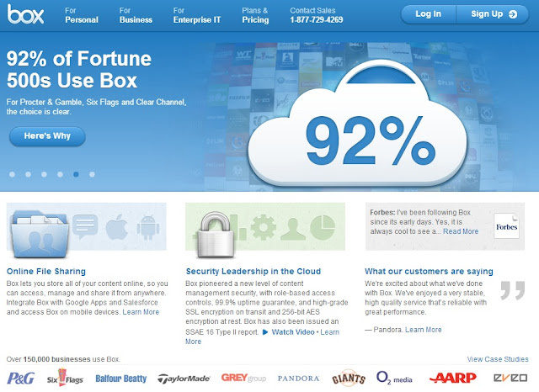Screen dimensions: 539x392
Task: Click the Forbes document icon
Action: [x=506, y=226]
